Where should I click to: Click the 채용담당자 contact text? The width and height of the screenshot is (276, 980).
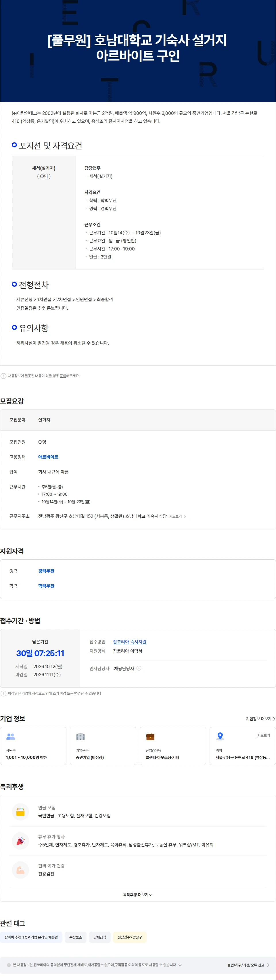tap(124, 668)
